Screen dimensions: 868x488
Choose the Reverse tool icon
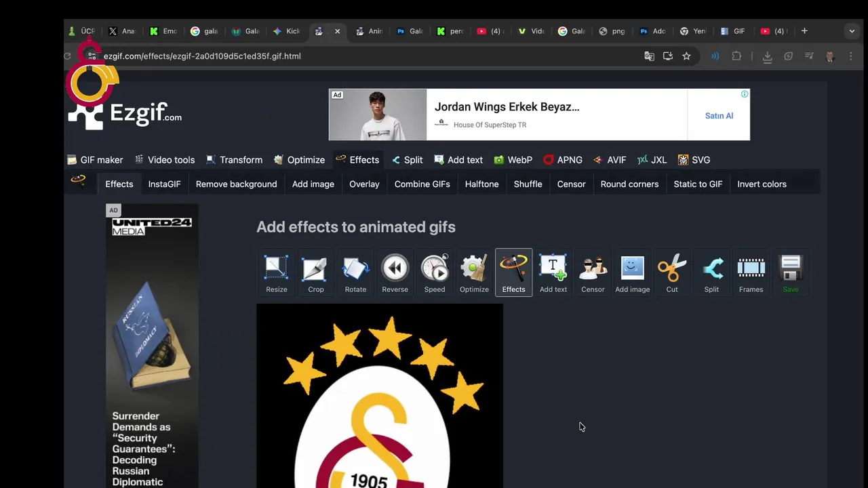[395, 272]
